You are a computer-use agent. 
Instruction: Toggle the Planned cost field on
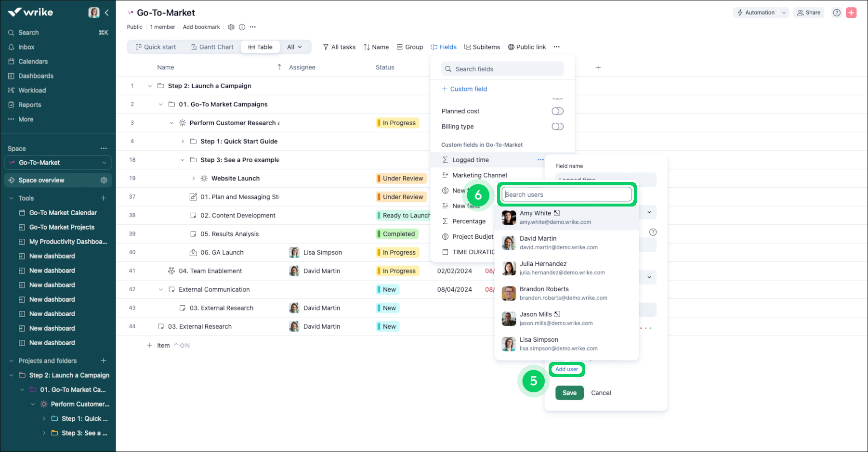coord(557,111)
